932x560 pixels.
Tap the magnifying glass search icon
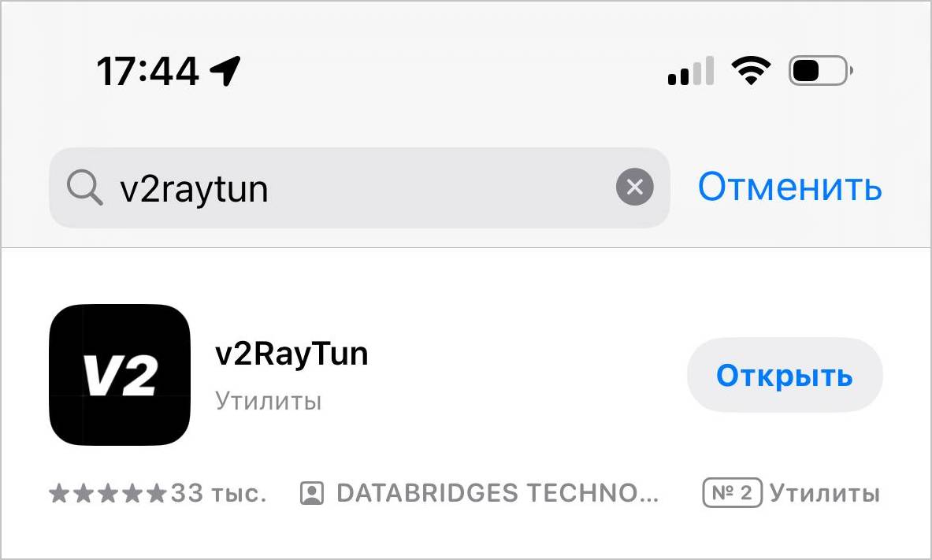pos(84,188)
